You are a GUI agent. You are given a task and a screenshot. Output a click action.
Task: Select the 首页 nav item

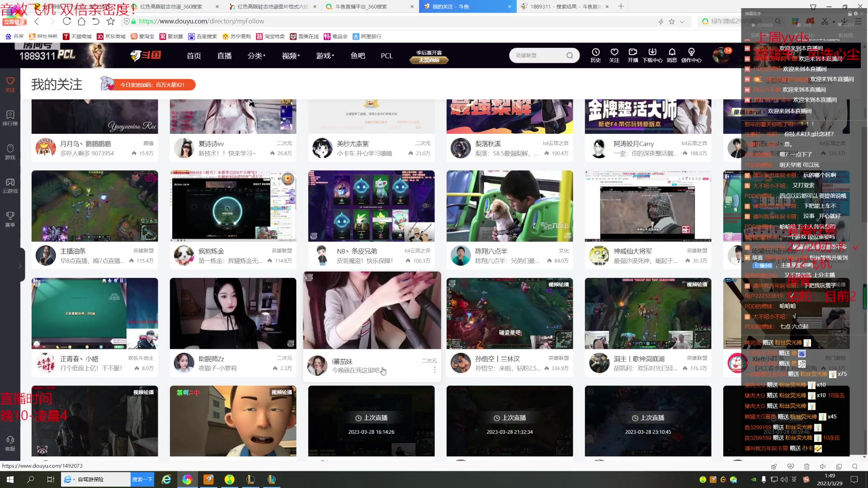[193, 56]
